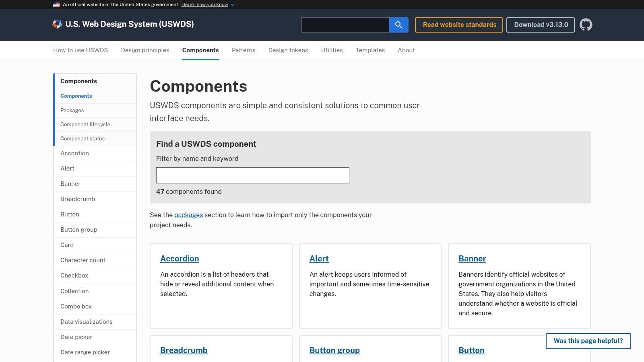Open the Alert card link

point(319,259)
